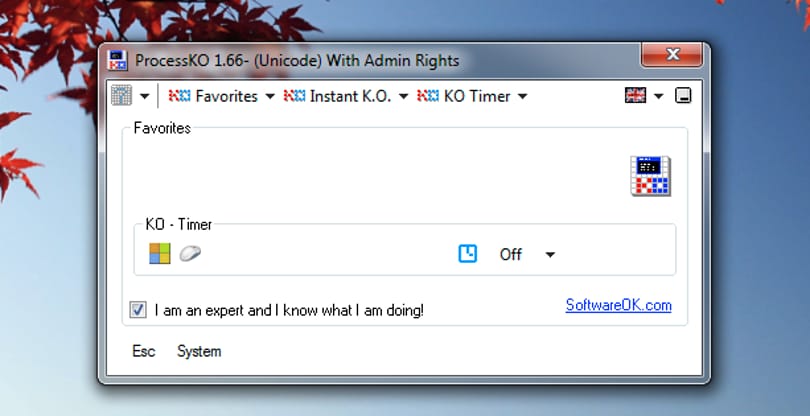Image resolution: width=810 pixels, height=416 pixels.
Task: Open the KO Timer menu
Action: point(464,96)
